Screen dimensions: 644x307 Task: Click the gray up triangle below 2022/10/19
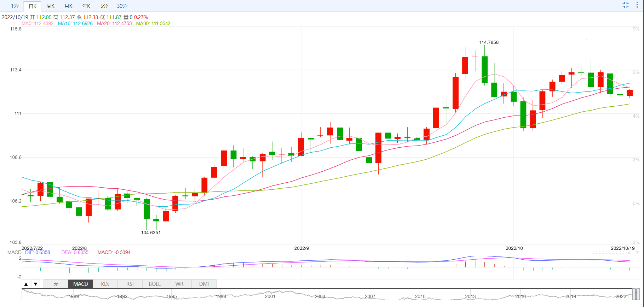(629, 253)
